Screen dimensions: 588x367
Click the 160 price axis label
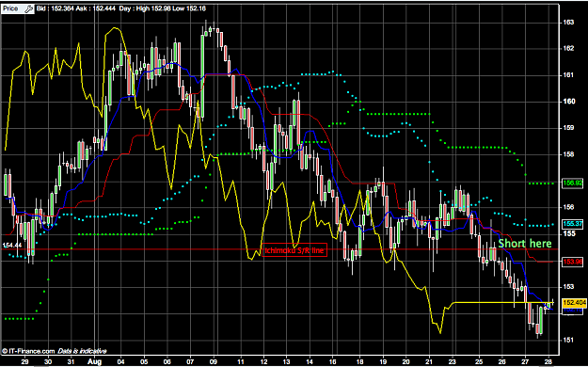(x=569, y=102)
